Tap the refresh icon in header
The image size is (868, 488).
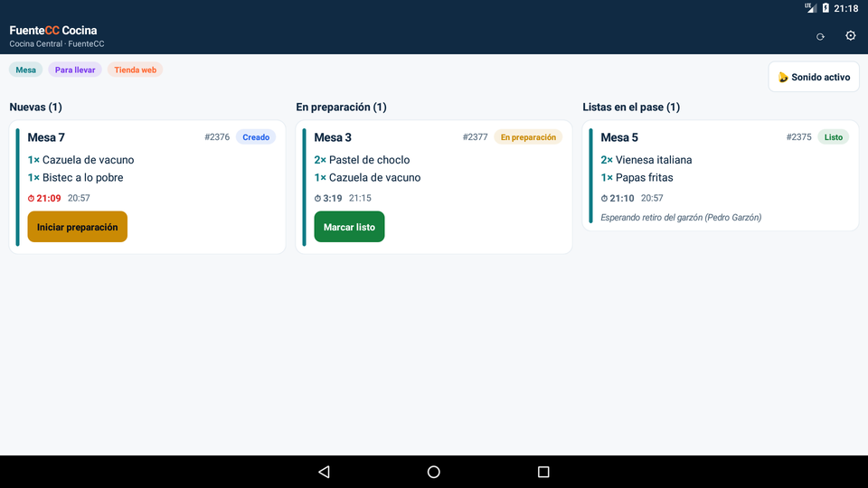pos(820,36)
